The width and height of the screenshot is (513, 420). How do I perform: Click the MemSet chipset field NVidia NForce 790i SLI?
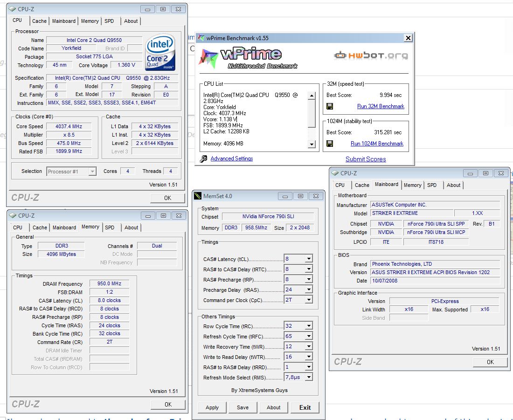(268, 217)
